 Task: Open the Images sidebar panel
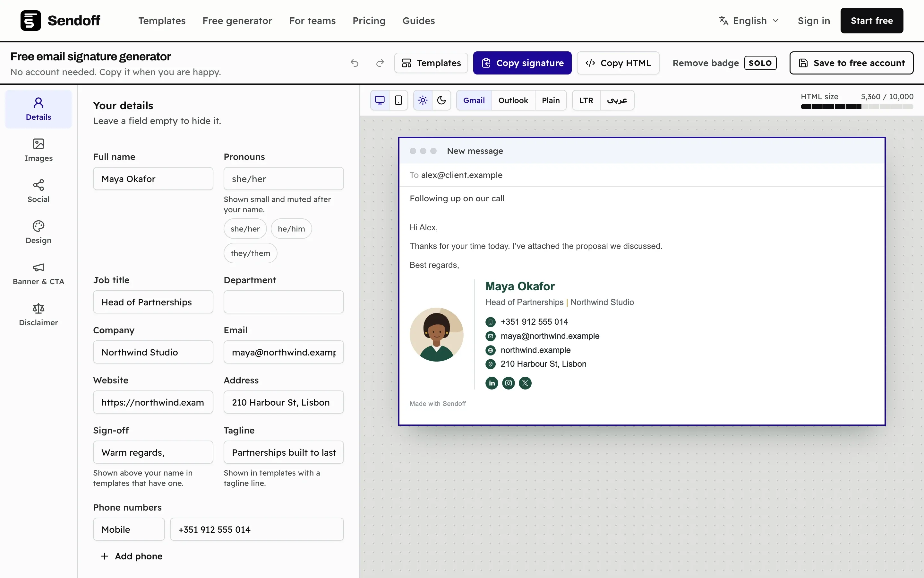(38, 150)
